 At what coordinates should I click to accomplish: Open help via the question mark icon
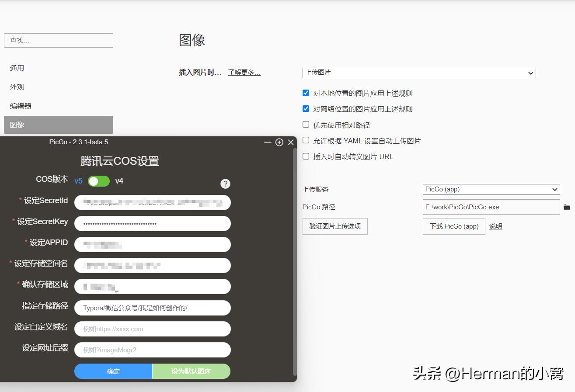click(x=225, y=184)
